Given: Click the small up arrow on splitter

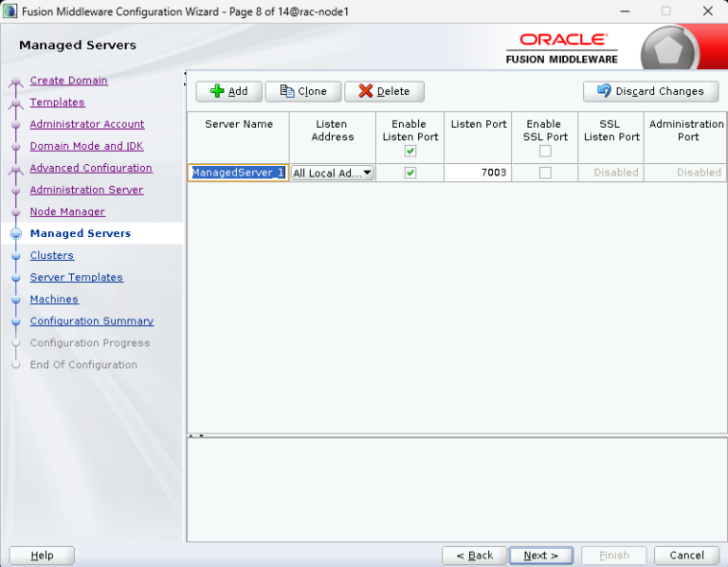Looking at the screenshot, I should pyautogui.click(x=191, y=436).
